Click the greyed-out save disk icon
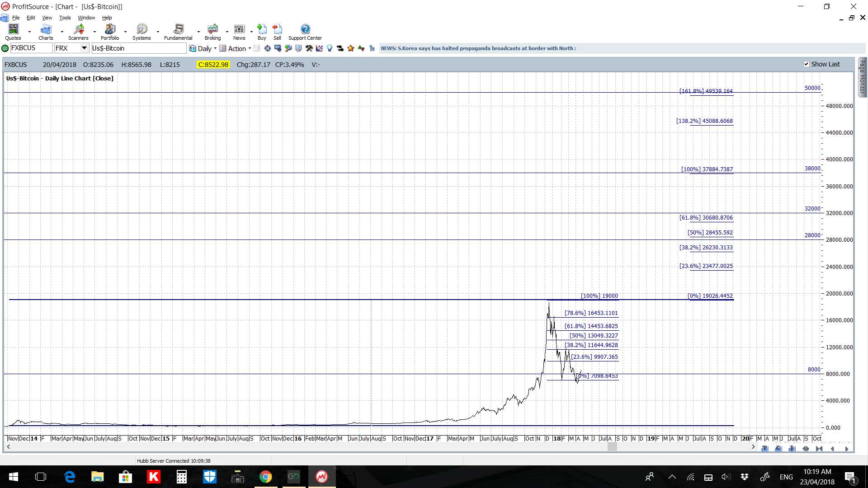The height and width of the screenshot is (488, 868). coord(256,48)
